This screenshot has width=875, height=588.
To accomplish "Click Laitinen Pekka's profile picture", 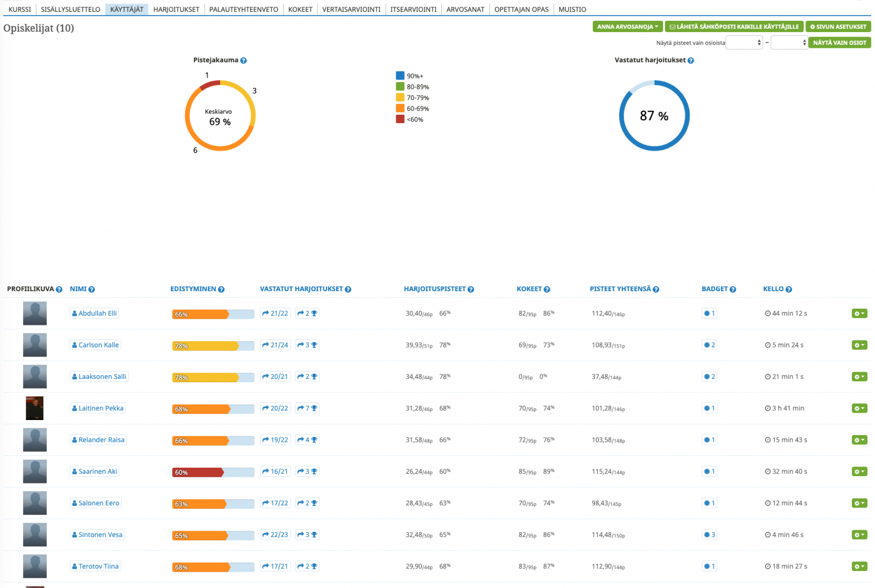I will 35,409.
